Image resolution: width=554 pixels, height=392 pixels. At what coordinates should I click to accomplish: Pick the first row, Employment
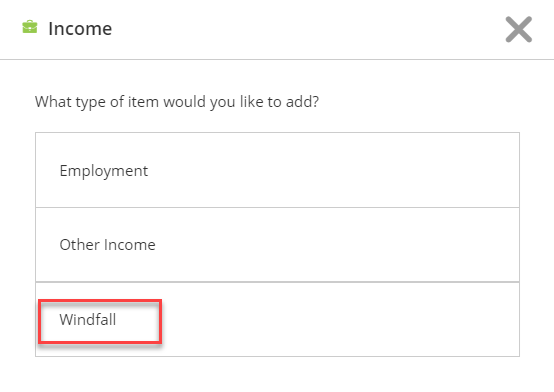[277, 170]
